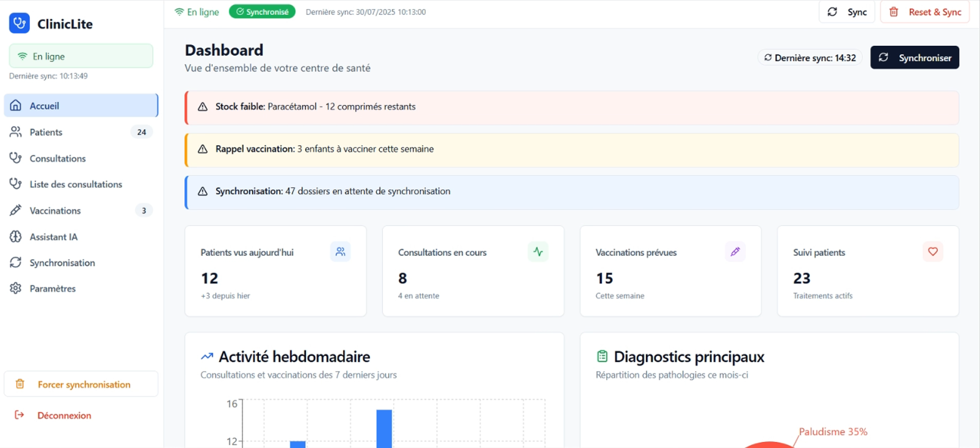Click the stethoscope icon beside Consultations
This screenshot has width=980, height=448.
click(16, 158)
